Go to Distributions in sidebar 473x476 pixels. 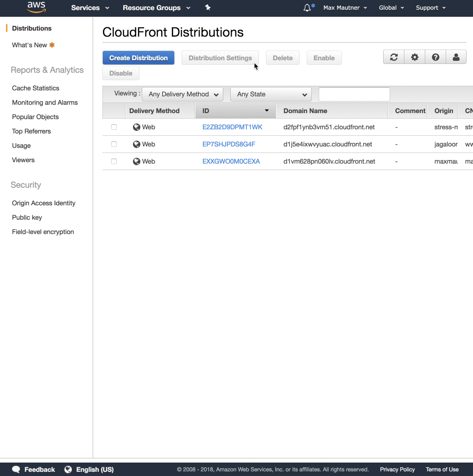coord(32,28)
